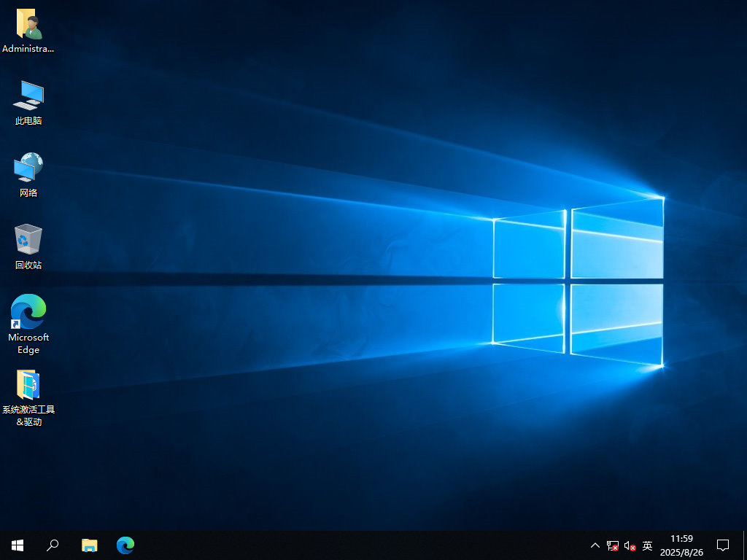This screenshot has height=560, width=747.
Task: Click the Show desktop strip at taskbar's far right
Action: 745,545
